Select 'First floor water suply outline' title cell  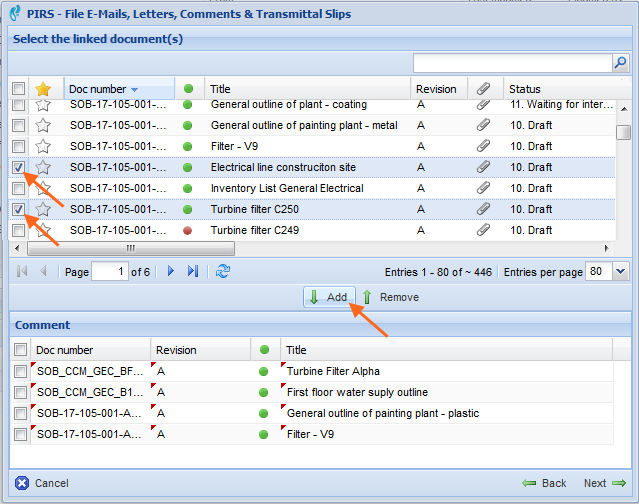357,392
